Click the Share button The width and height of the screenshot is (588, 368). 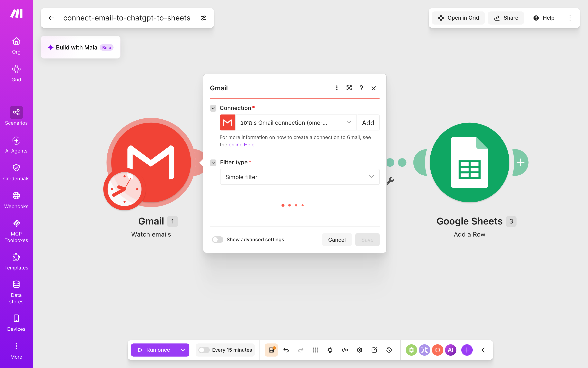click(x=506, y=18)
